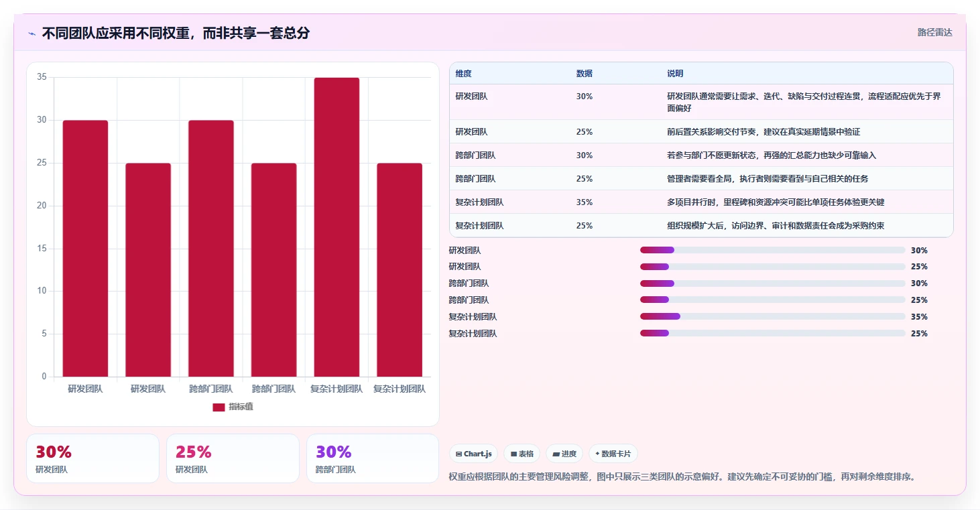Click the 表格 chip
The height and width of the screenshot is (510, 980).
click(522, 454)
